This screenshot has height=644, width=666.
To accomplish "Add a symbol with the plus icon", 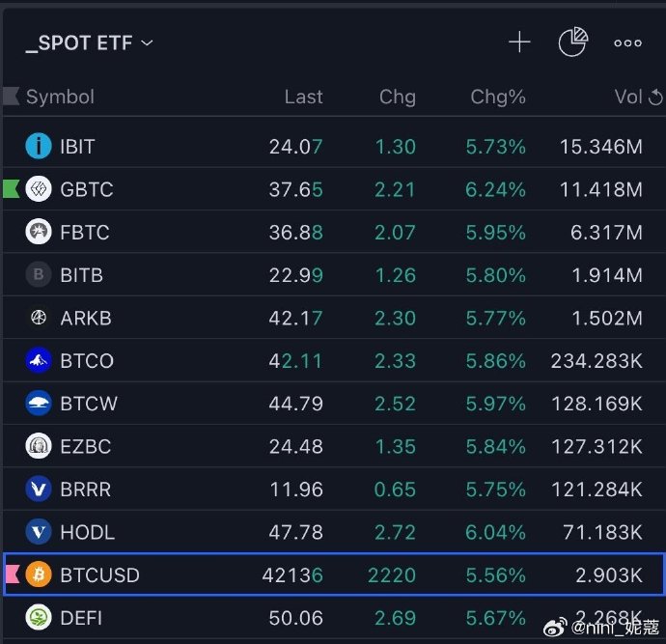I will tap(519, 42).
